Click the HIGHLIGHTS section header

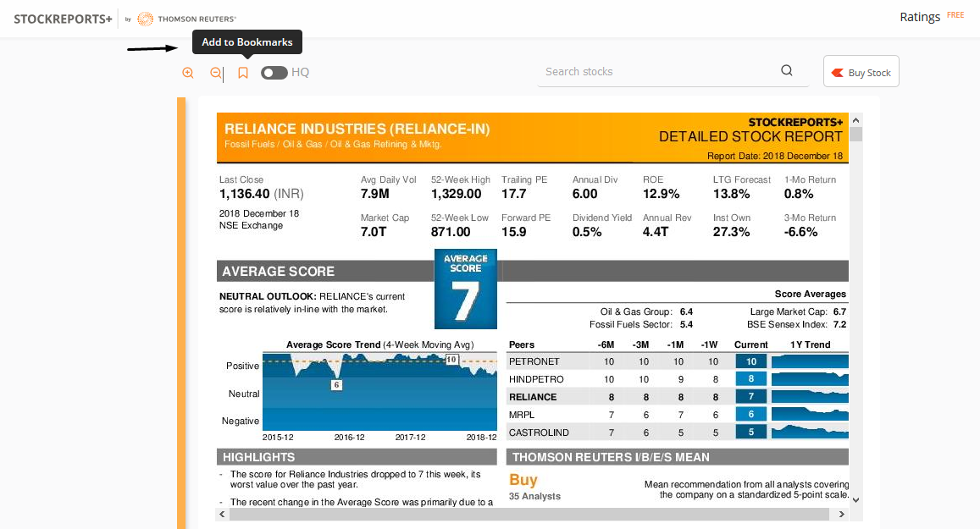[x=357, y=457]
